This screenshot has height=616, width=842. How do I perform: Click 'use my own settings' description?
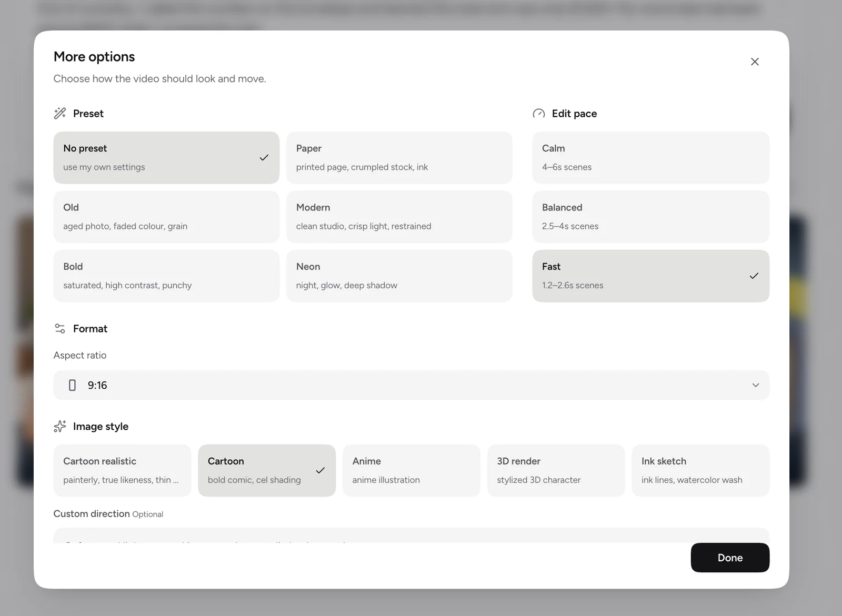(x=104, y=167)
